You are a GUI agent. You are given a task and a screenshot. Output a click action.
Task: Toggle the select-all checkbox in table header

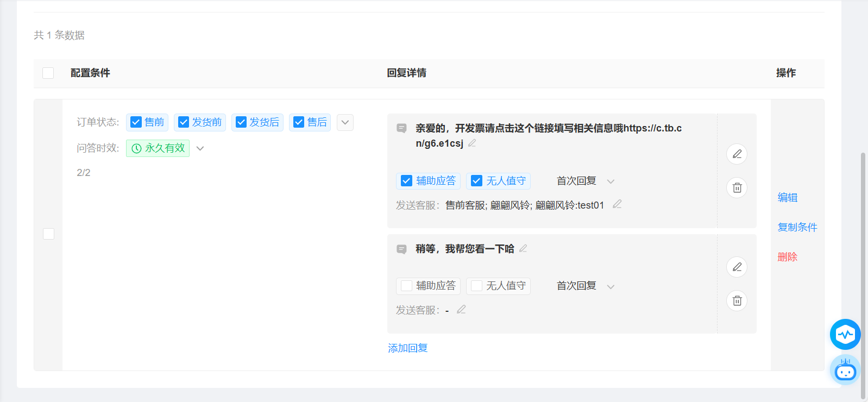tap(48, 73)
